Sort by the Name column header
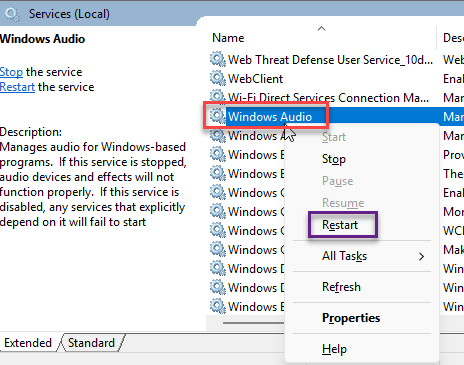464x365 pixels. tap(228, 38)
